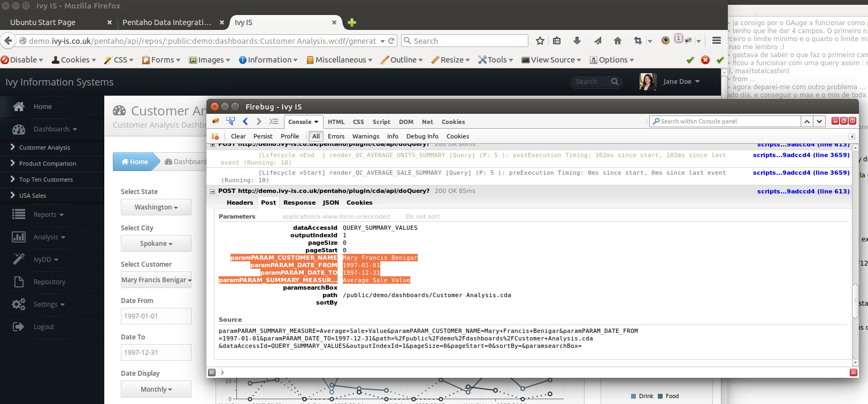Open the Firebug Net panel

427,122
